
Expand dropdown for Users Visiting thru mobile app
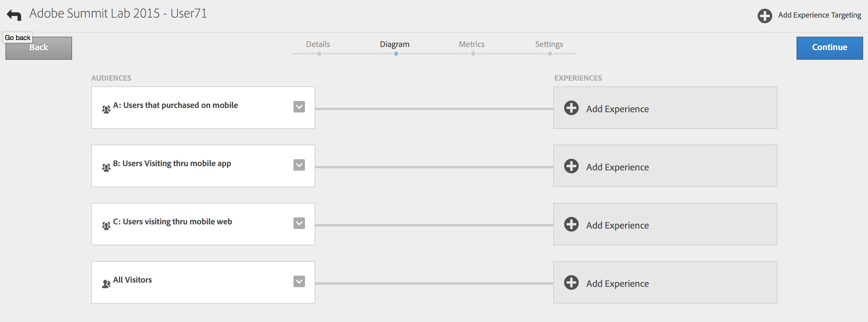(299, 165)
